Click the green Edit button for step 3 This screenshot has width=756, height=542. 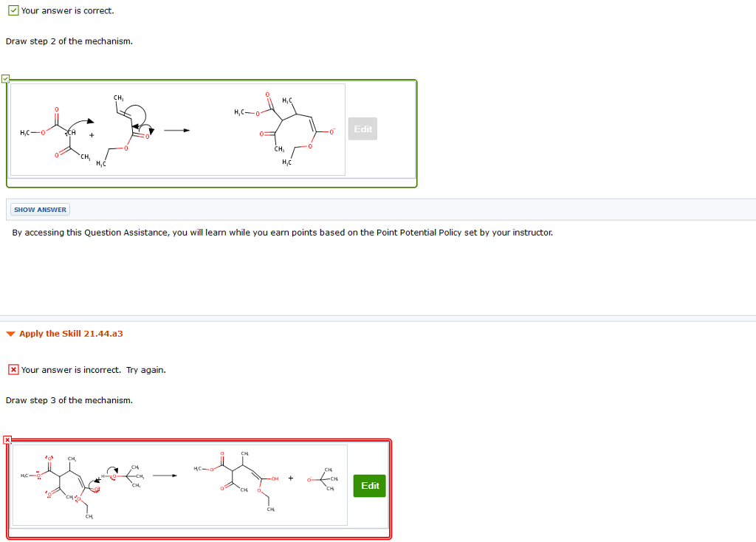(x=369, y=486)
